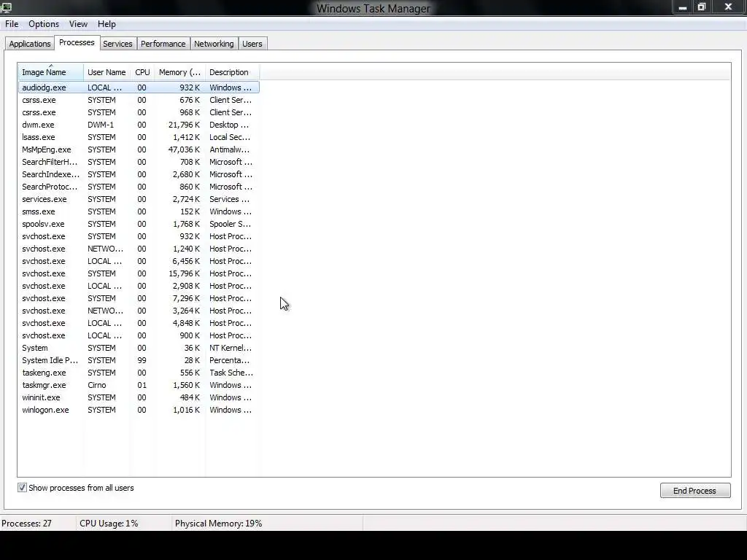Select the dwm.exe process
747x560 pixels.
point(139,125)
